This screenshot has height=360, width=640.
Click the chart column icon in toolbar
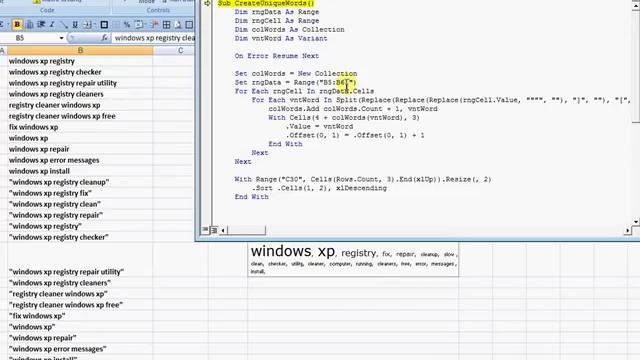click(x=30, y=25)
